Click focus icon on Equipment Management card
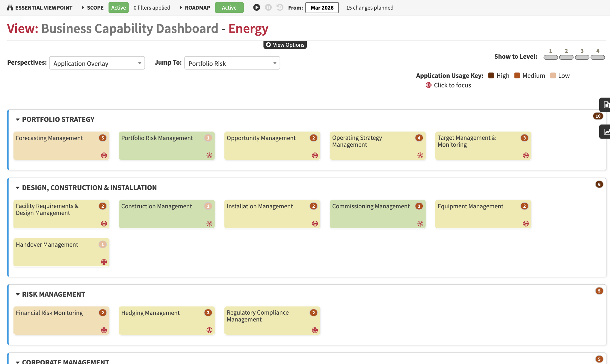The height and width of the screenshot is (364, 610). pos(526,223)
